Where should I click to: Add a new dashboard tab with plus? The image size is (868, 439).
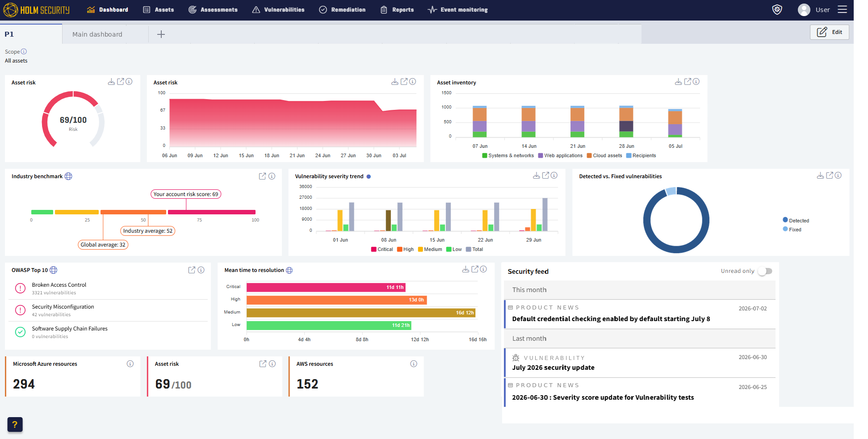point(161,34)
